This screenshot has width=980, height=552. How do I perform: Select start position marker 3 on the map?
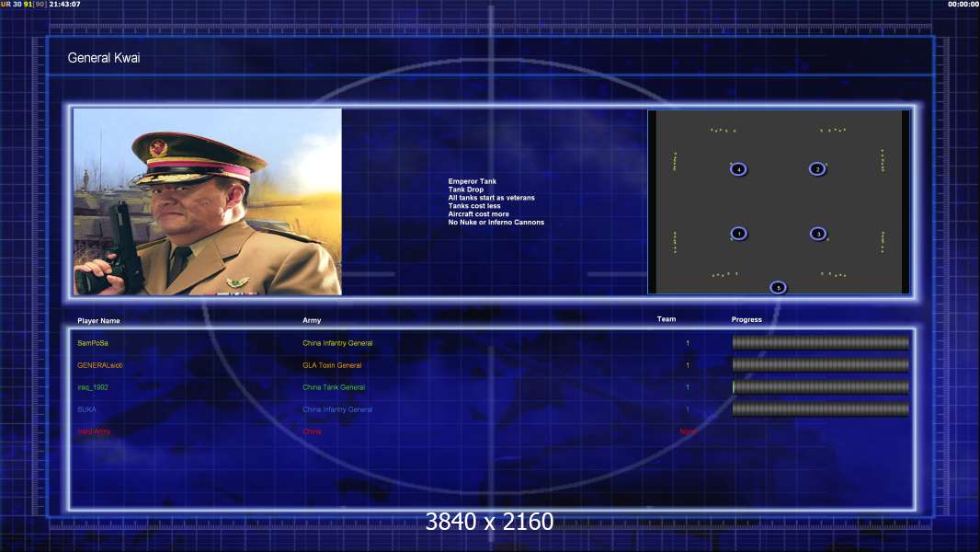818,234
